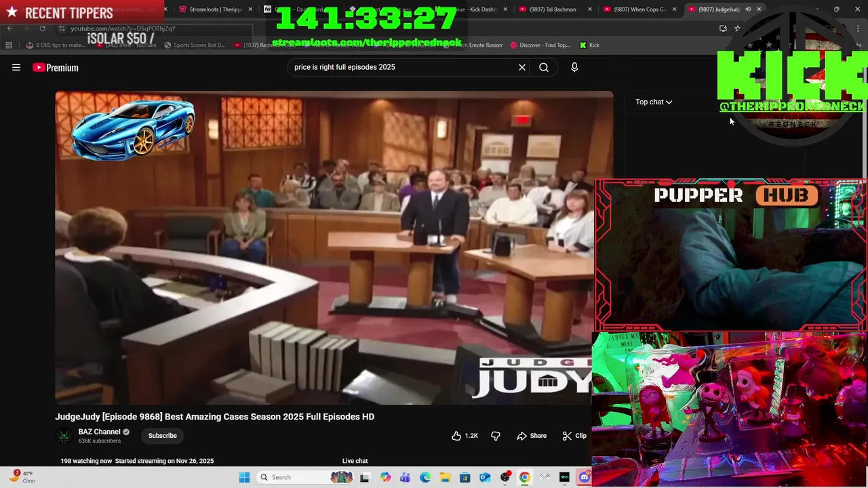Image resolution: width=868 pixels, height=488 pixels.
Task: Switch to the Tal Bachman tab
Action: point(555,9)
